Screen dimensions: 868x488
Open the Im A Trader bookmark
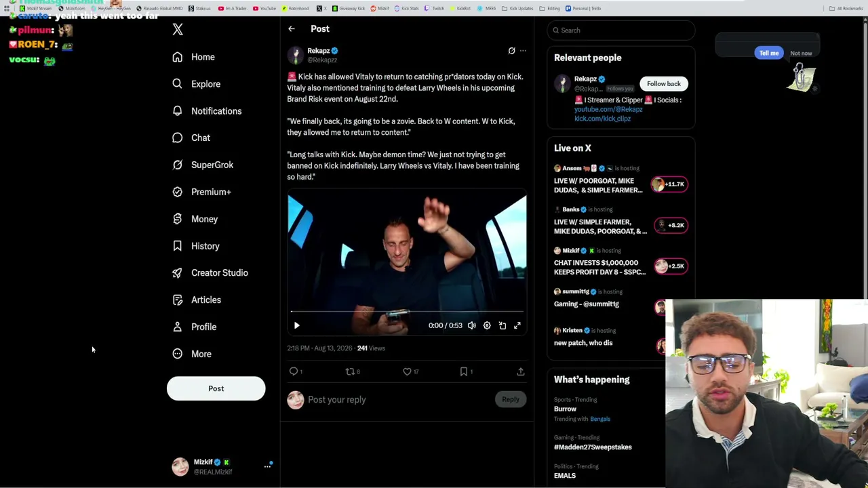click(x=233, y=9)
